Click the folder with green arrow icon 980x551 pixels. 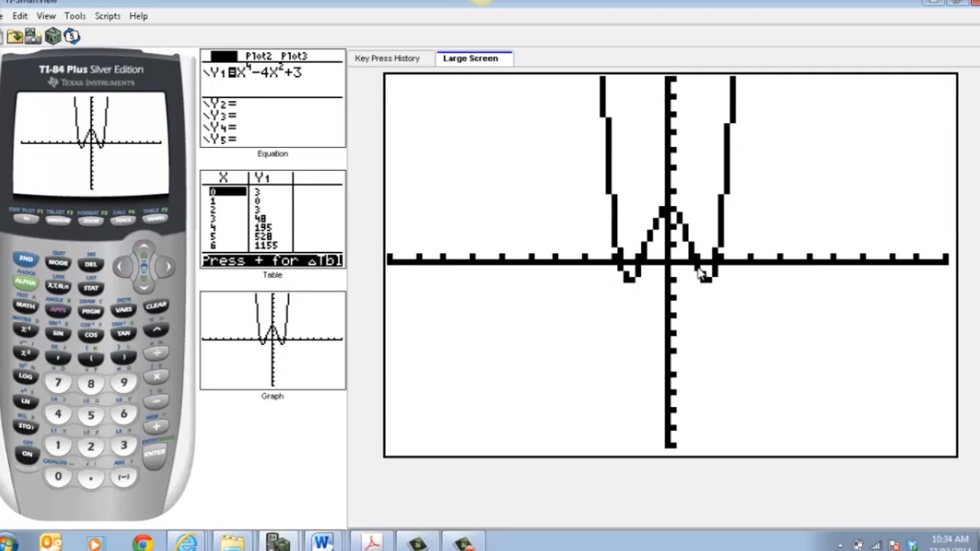coord(15,36)
